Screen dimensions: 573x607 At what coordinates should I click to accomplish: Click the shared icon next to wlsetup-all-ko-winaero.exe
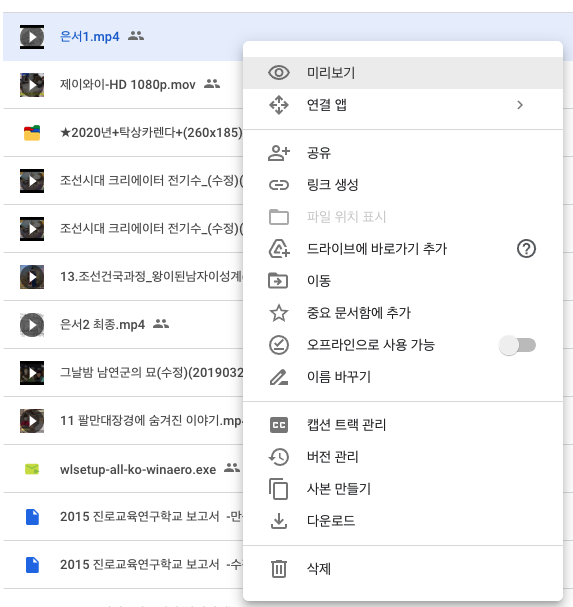click(x=232, y=468)
